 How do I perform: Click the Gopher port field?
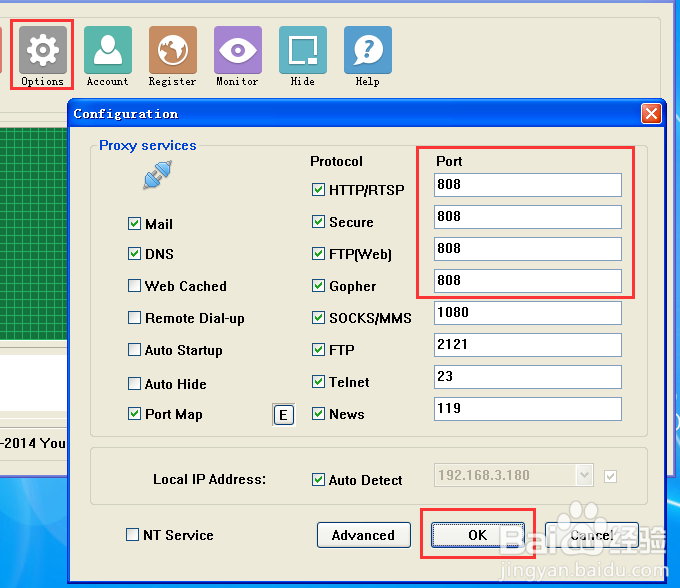(528, 281)
